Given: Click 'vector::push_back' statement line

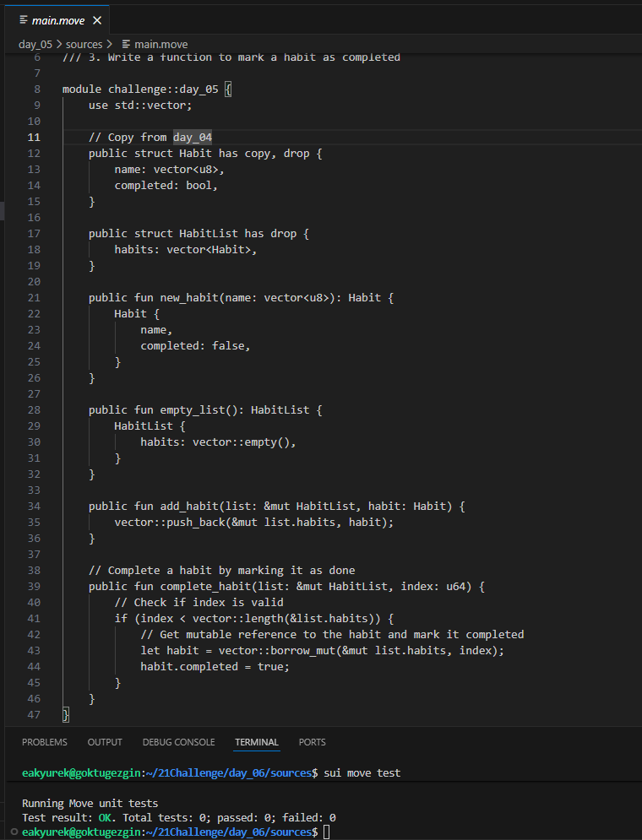Looking at the screenshot, I should pos(254,522).
